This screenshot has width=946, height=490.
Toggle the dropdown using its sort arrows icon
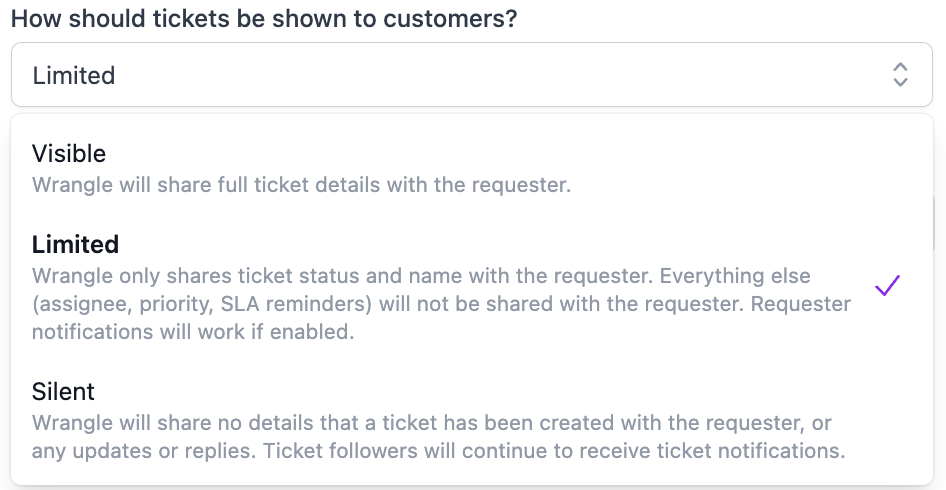coord(900,74)
